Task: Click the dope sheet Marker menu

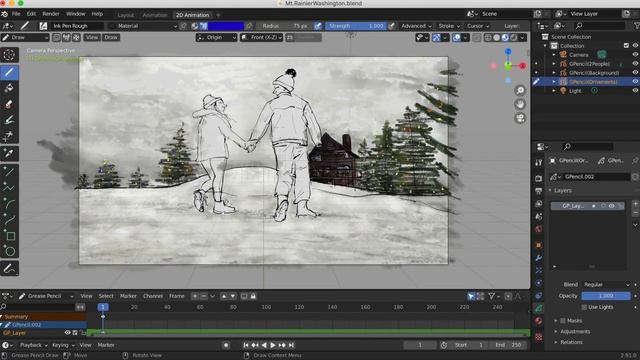Action: (x=128, y=296)
